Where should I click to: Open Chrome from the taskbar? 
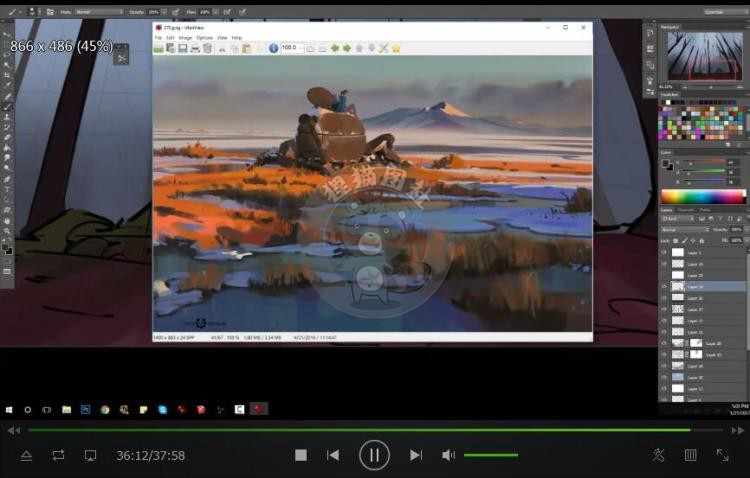(x=105, y=410)
